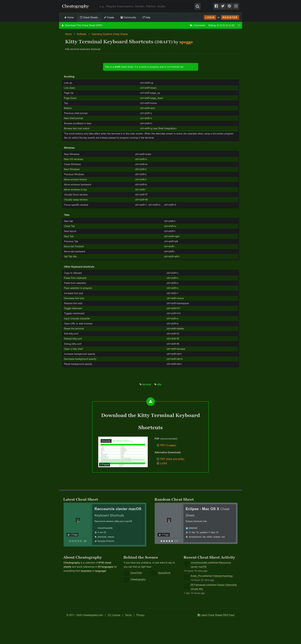This screenshot has width=301, height=644.
Task: Click the 'Set Tab title' row text
Action: pyautogui.click(x=70, y=256)
